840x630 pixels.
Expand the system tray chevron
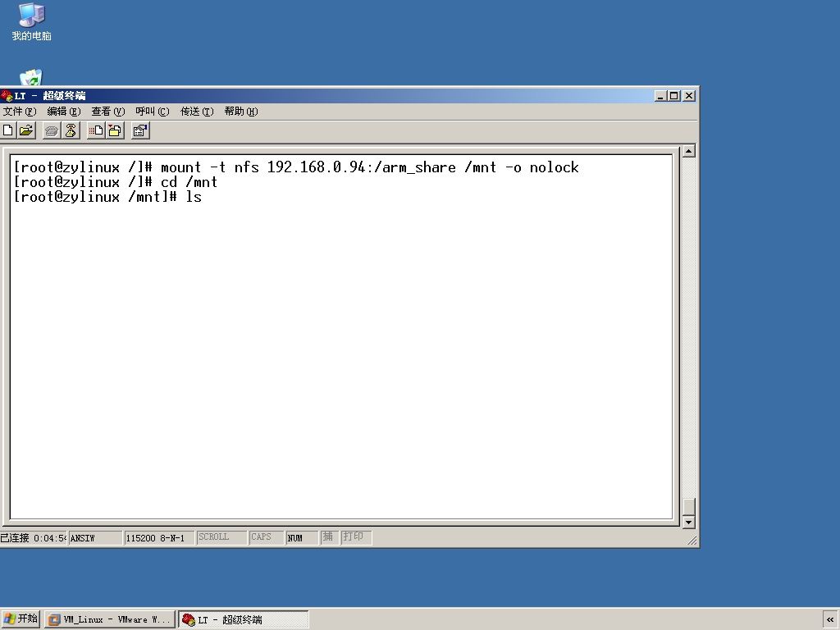pos(830,619)
